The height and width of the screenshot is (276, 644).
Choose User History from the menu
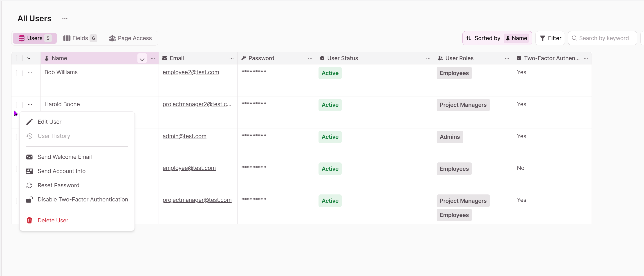pyautogui.click(x=77, y=136)
